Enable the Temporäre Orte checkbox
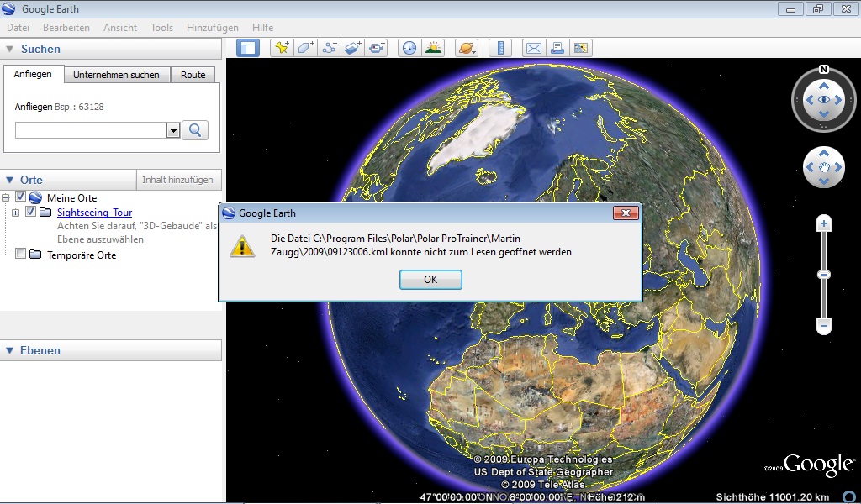Image resolution: width=861 pixels, height=504 pixels. tap(21, 255)
